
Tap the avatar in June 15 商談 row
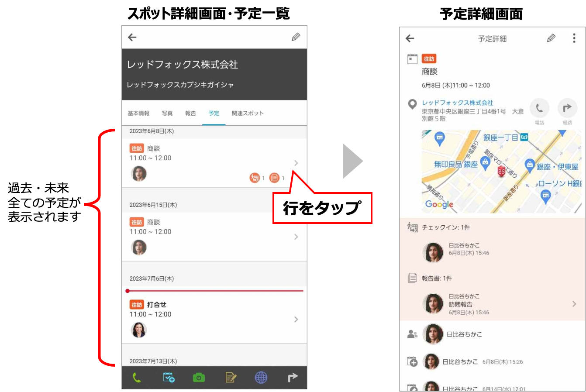click(139, 248)
